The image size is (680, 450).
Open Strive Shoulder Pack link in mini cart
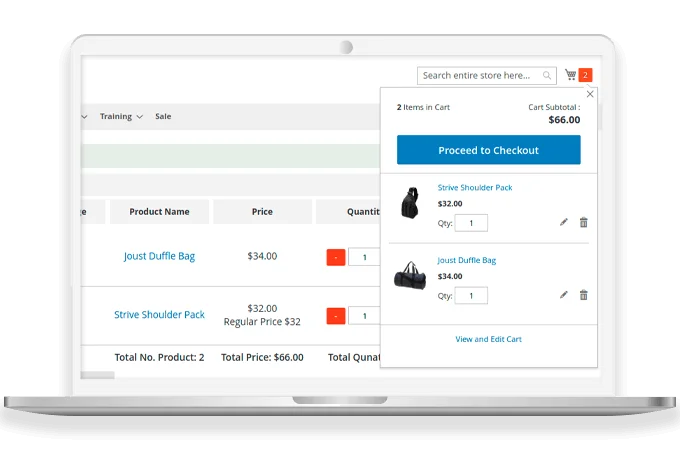click(x=475, y=188)
